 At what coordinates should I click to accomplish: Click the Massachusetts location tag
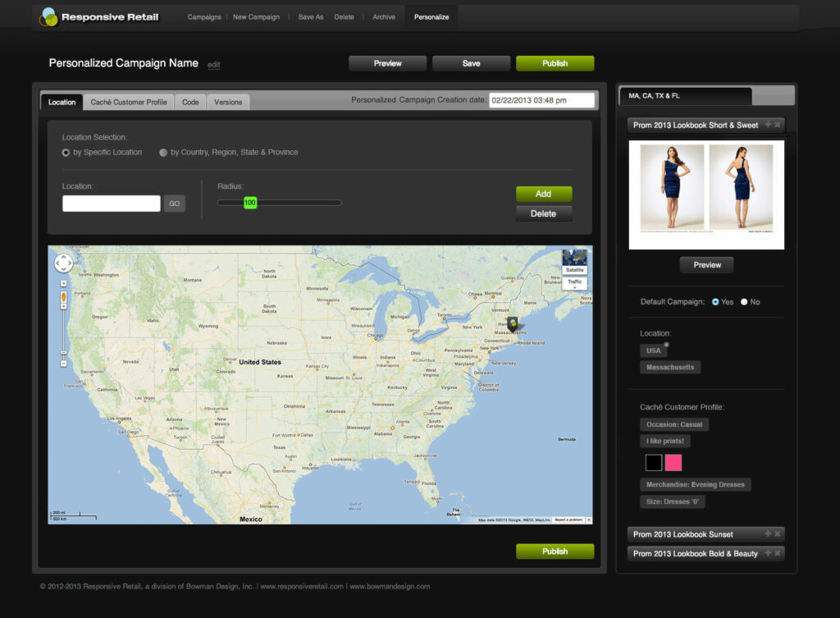click(670, 367)
